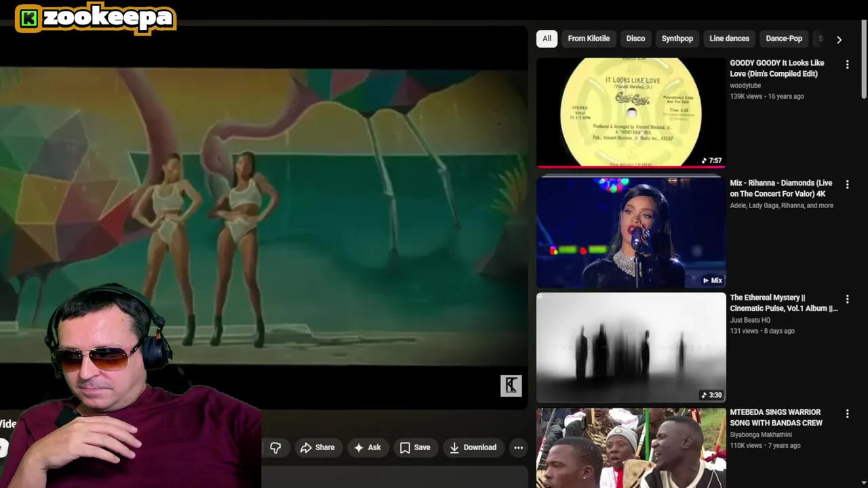The width and height of the screenshot is (868, 488).
Task: Click Mix - Rihanna - Diamonds title
Action: [x=781, y=188]
